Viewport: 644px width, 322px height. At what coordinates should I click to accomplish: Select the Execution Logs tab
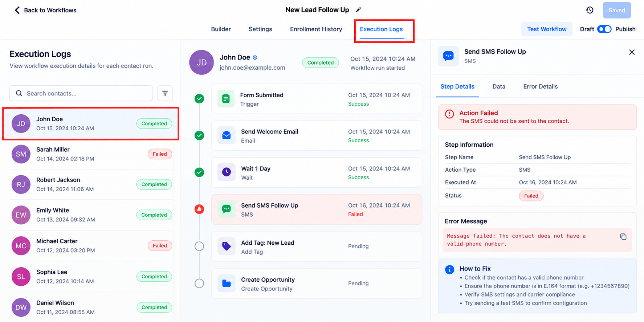coord(381,29)
